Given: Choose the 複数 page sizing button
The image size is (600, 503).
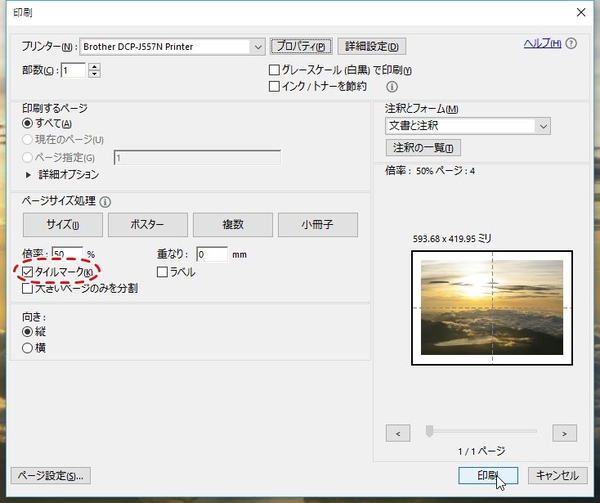Looking at the screenshot, I should tap(233, 225).
